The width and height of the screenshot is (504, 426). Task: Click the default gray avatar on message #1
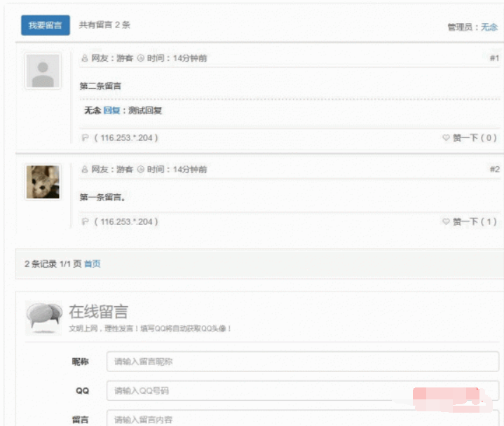coord(43,71)
